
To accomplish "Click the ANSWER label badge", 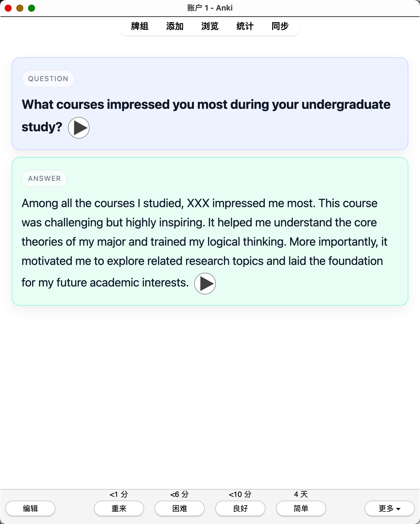I will tap(45, 179).
